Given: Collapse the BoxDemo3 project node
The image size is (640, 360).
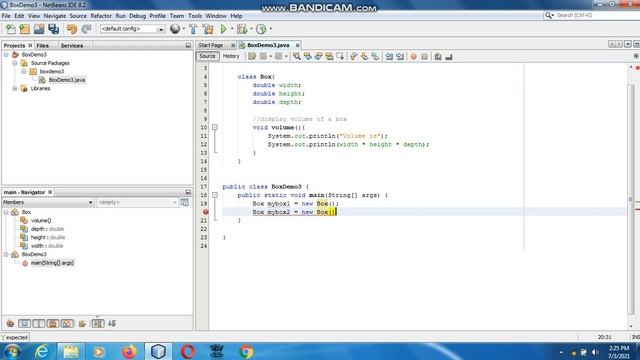Looking at the screenshot, I should pos(6,55).
